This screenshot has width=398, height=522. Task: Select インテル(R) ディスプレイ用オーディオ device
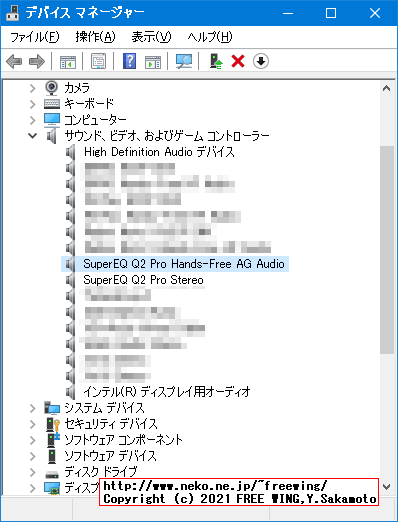[167, 392]
